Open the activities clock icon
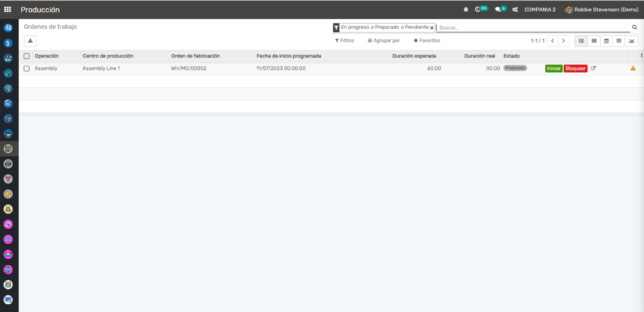Viewport: 644px width, 312px height. [478, 9]
